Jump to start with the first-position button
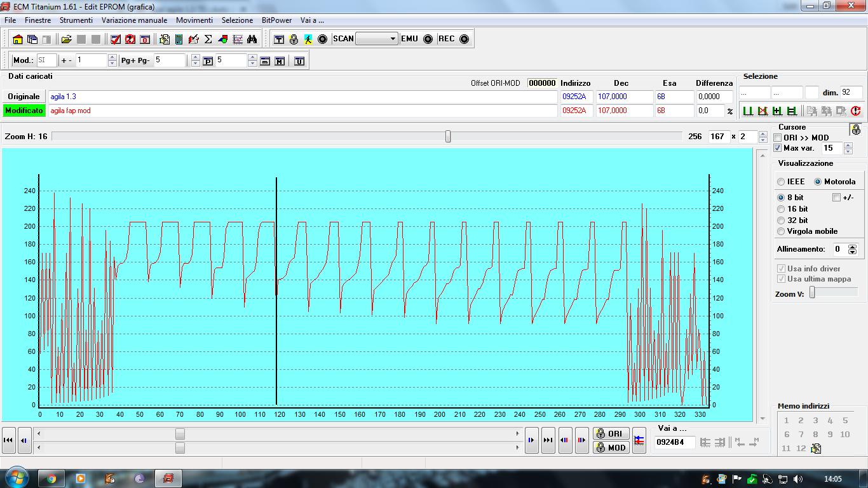The image size is (868, 488). tap(9, 440)
